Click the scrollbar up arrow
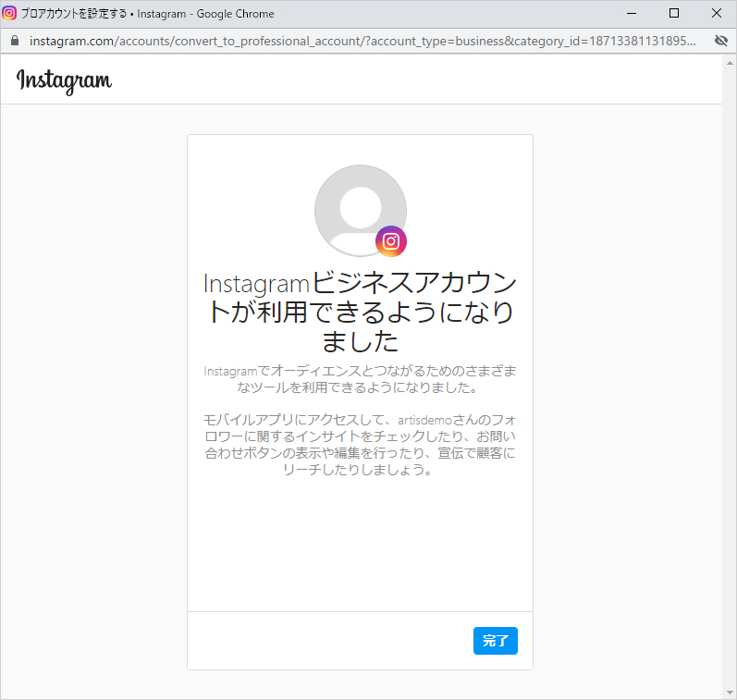 click(x=730, y=63)
